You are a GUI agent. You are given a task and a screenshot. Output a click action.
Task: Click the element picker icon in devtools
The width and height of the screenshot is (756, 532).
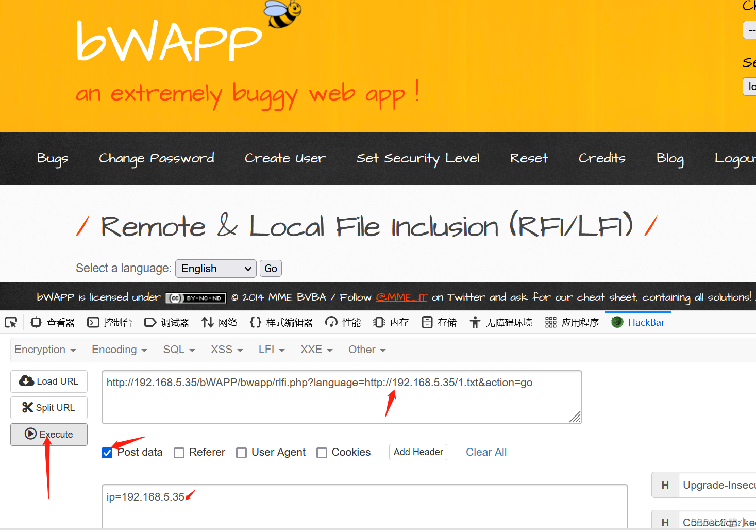(11, 323)
